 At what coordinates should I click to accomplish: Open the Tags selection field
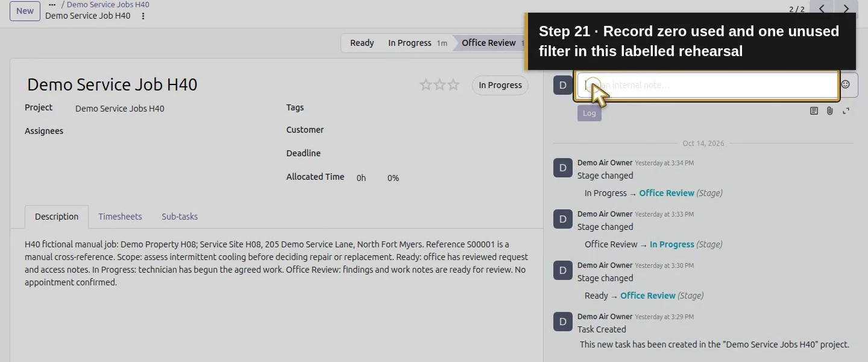tap(441, 108)
